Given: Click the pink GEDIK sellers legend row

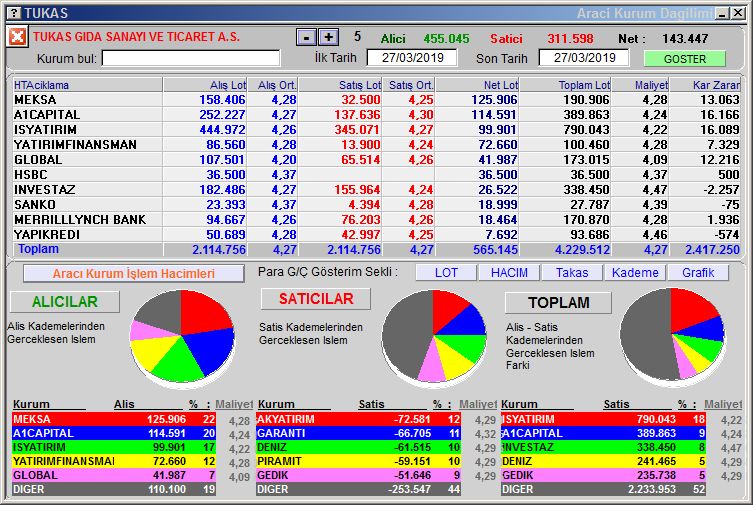Looking at the screenshot, I should tap(359, 475).
